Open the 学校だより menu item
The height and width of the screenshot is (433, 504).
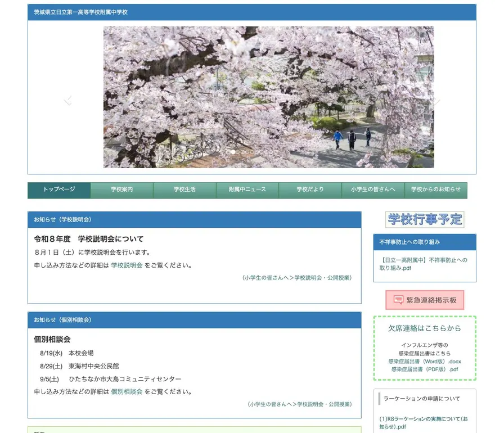coord(310,190)
